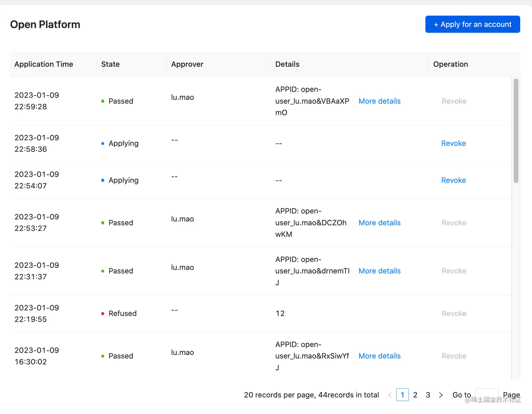This screenshot has width=532, height=414.
Task: Click the Application Time column header
Action: [44, 64]
